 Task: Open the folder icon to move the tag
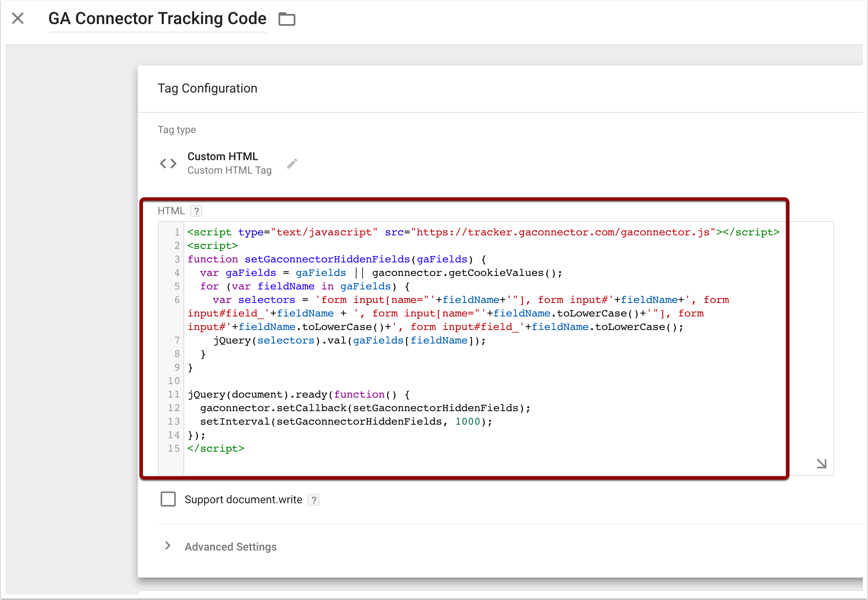[287, 19]
